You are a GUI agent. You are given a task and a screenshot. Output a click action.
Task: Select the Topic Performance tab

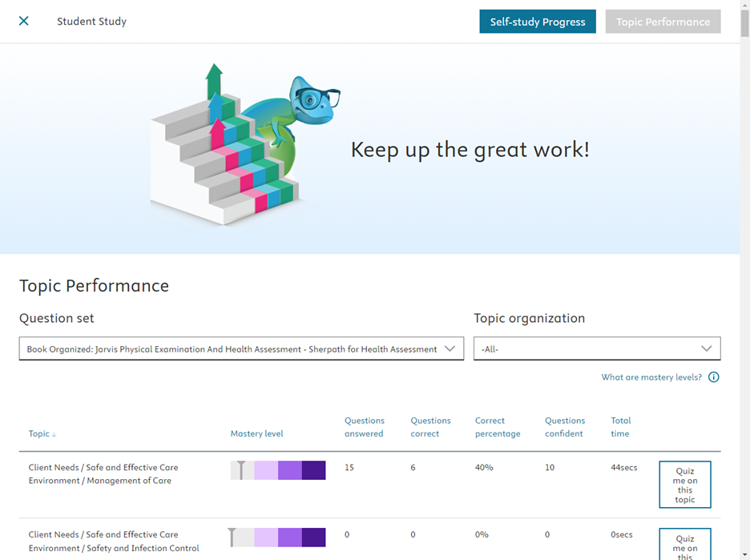663,22
